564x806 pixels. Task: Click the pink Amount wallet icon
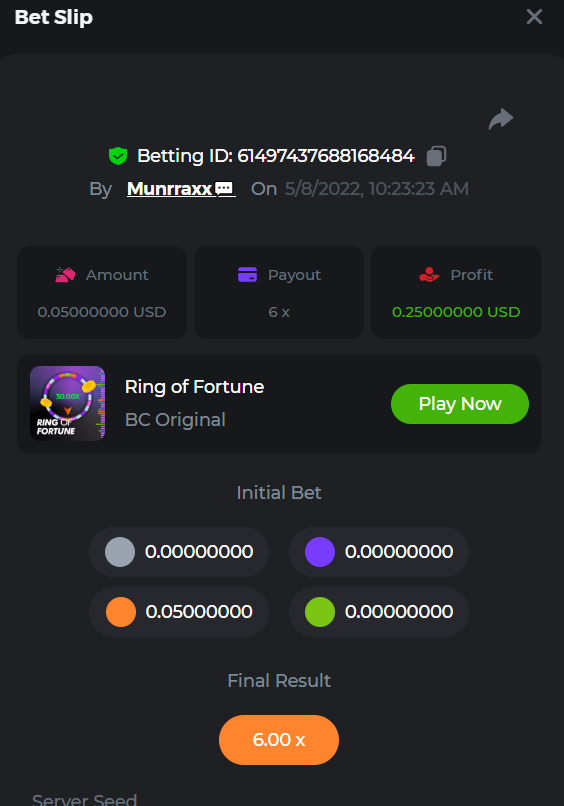(65, 275)
